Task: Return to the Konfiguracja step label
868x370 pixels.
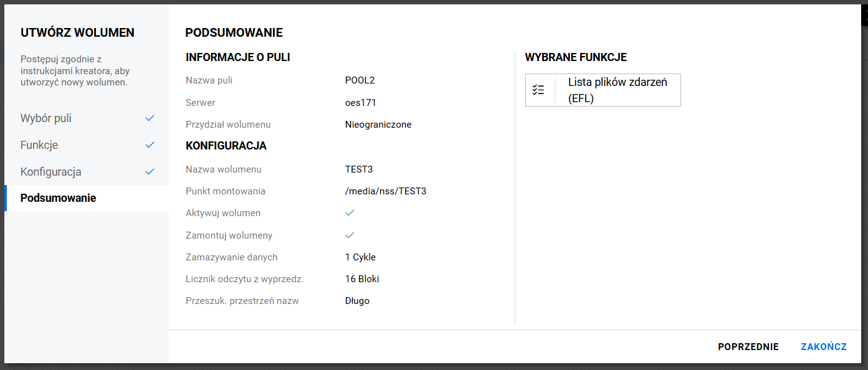Action: click(x=51, y=172)
